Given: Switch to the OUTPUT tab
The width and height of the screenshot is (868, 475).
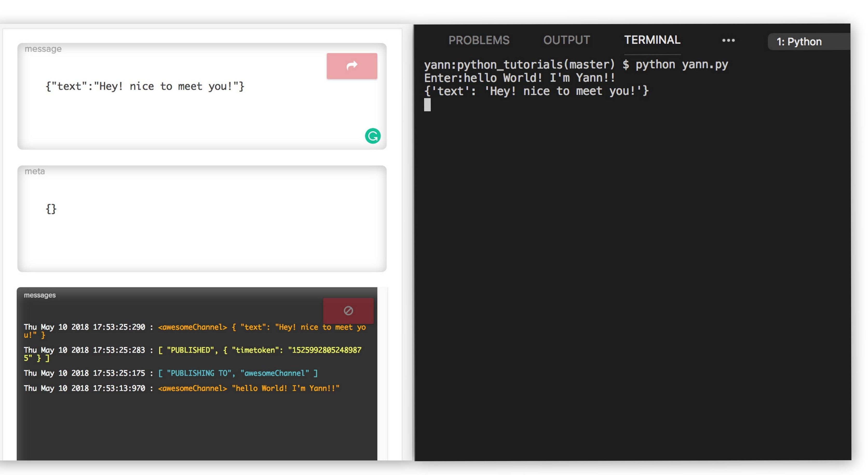Looking at the screenshot, I should [x=566, y=40].
